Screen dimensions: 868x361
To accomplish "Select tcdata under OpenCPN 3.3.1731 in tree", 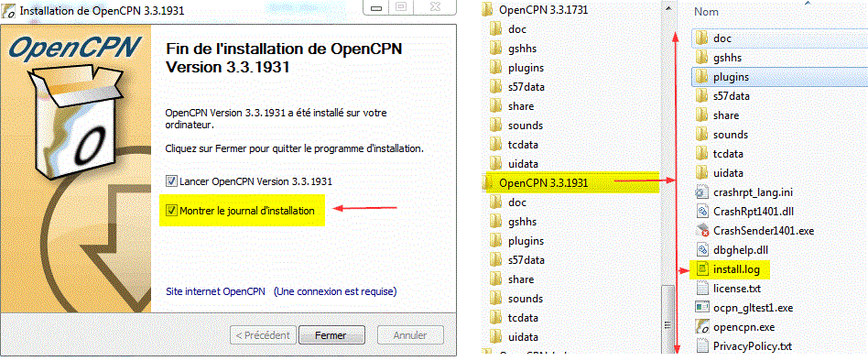I will [523, 145].
